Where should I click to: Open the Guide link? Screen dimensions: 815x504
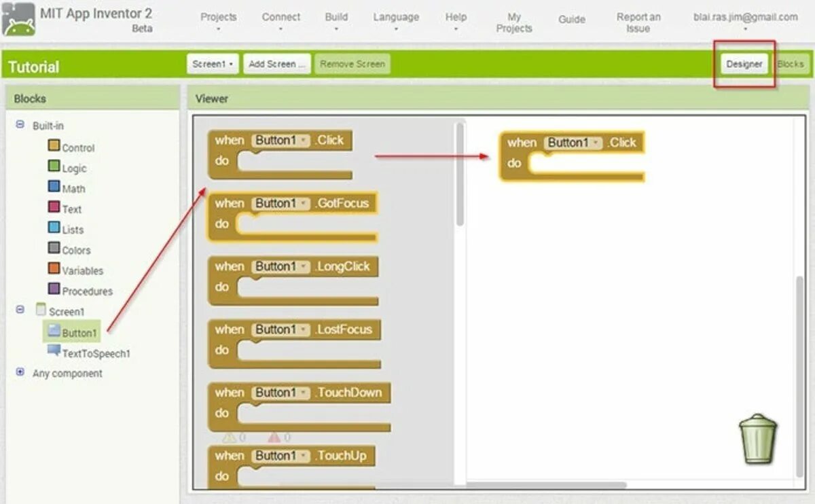pos(572,19)
